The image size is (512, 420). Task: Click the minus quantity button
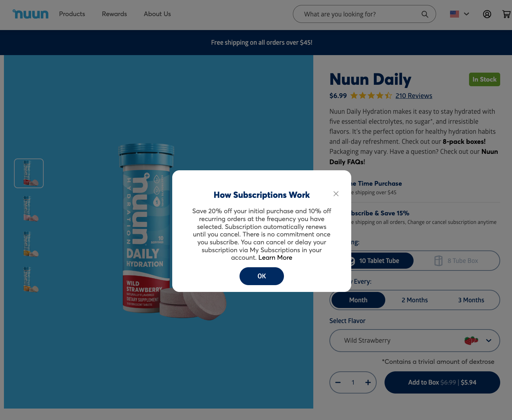coord(338,382)
